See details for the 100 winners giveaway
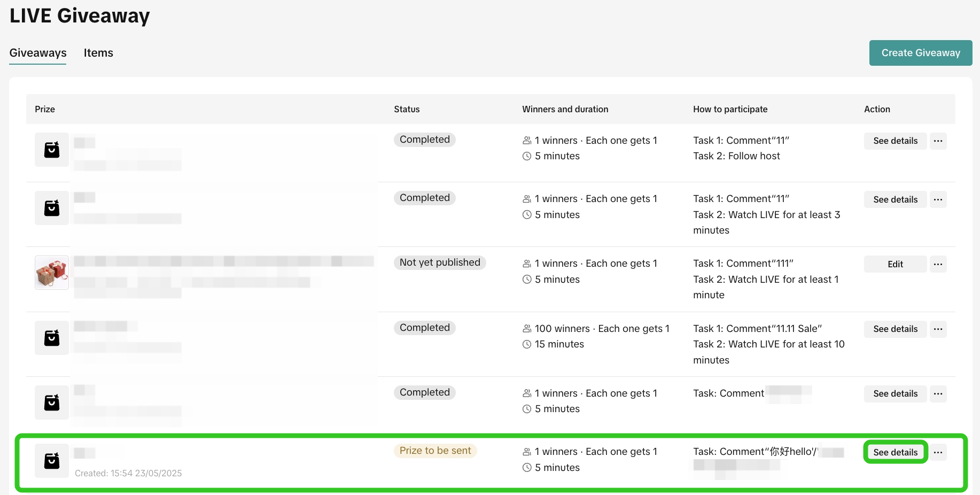This screenshot has height=495, width=980. [895, 329]
